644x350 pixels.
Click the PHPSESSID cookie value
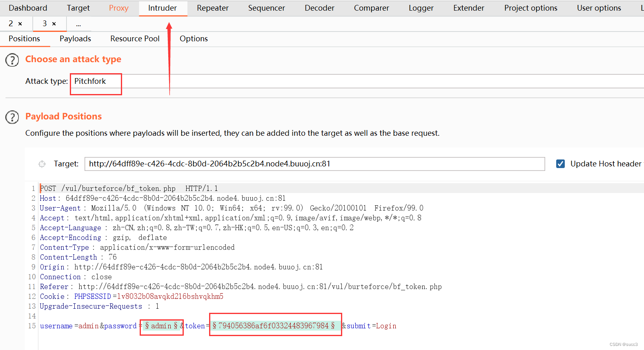coord(170,296)
